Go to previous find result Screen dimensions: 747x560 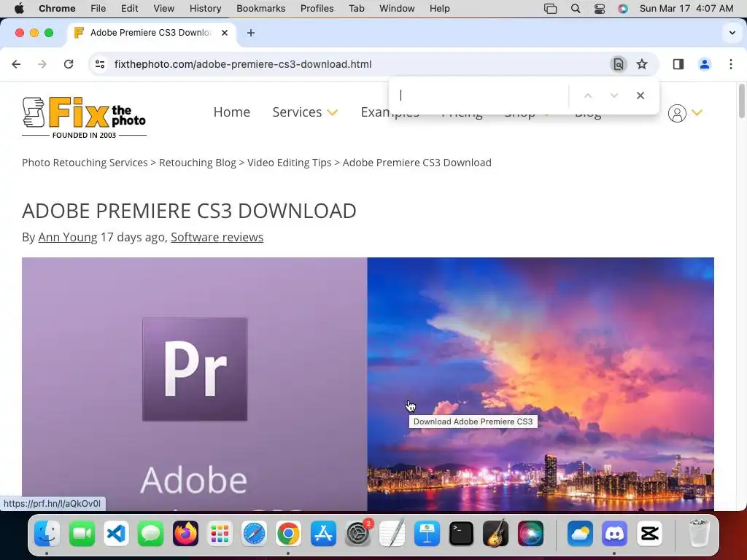tap(588, 96)
